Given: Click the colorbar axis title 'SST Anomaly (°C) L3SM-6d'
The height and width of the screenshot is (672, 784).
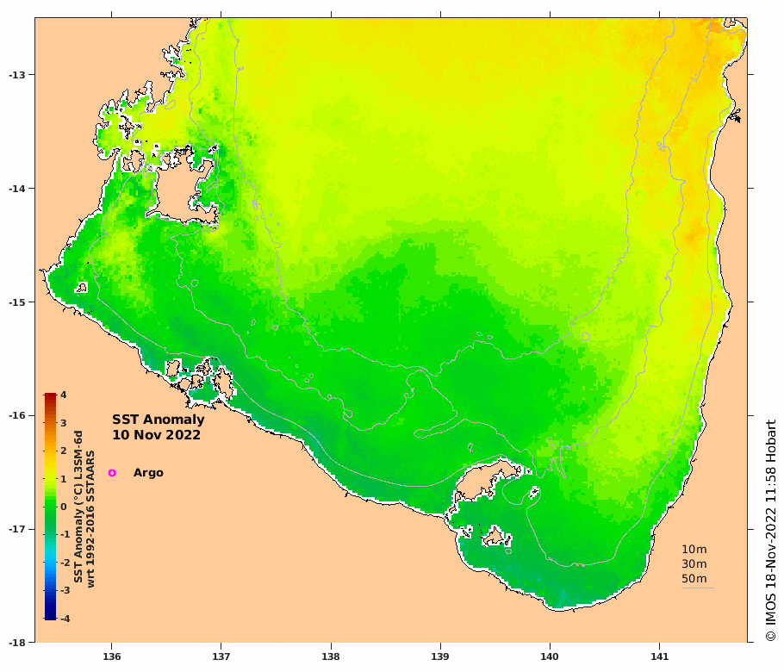Looking at the screenshot, I should 78,507.
